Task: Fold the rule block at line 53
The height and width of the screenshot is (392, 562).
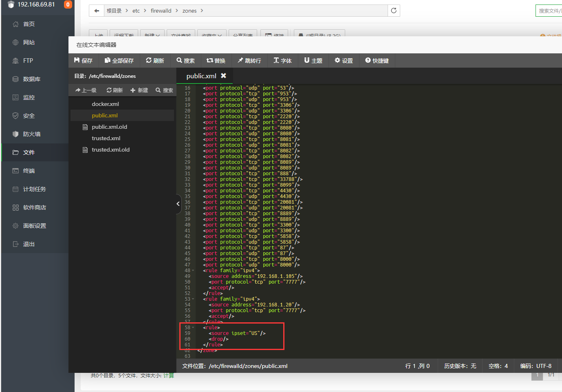Action: point(193,299)
